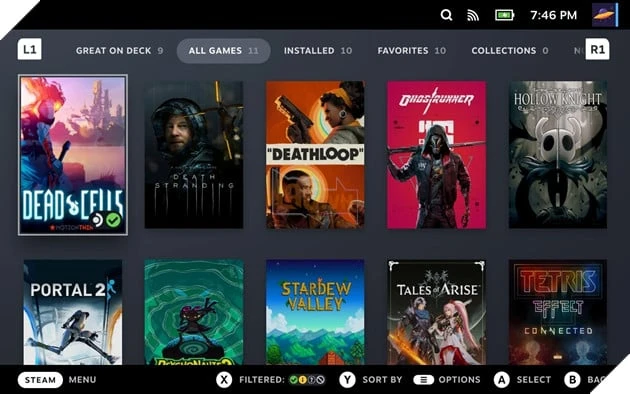Select the Dead Cells game cover

coord(73,155)
